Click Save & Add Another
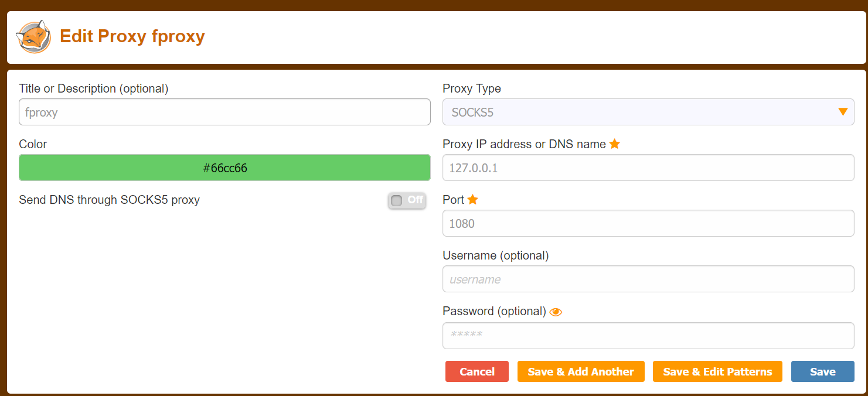The width and height of the screenshot is (868, 396). coord(581,371)
